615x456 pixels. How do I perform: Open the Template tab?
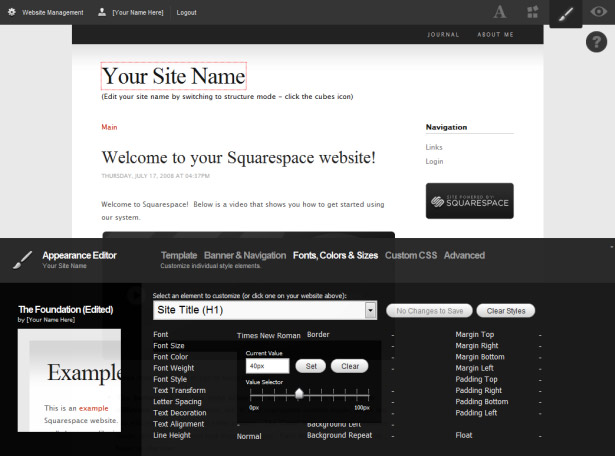coord(179,256)
